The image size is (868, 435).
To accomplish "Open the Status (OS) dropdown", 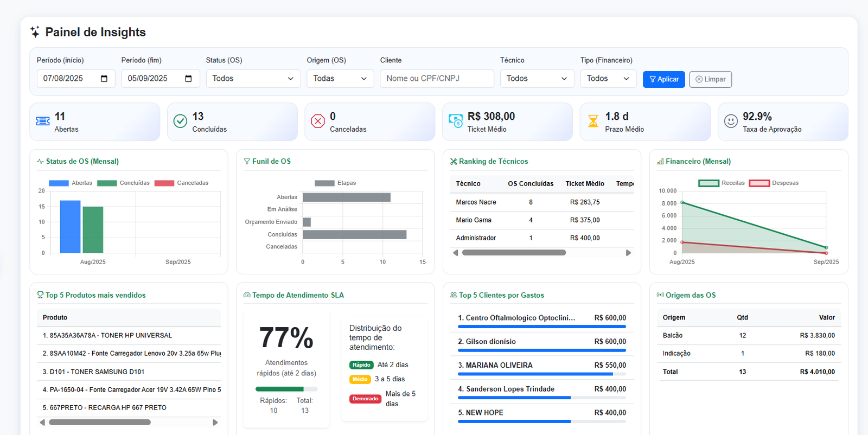I will pyautogui.click(x=253, y=79).
